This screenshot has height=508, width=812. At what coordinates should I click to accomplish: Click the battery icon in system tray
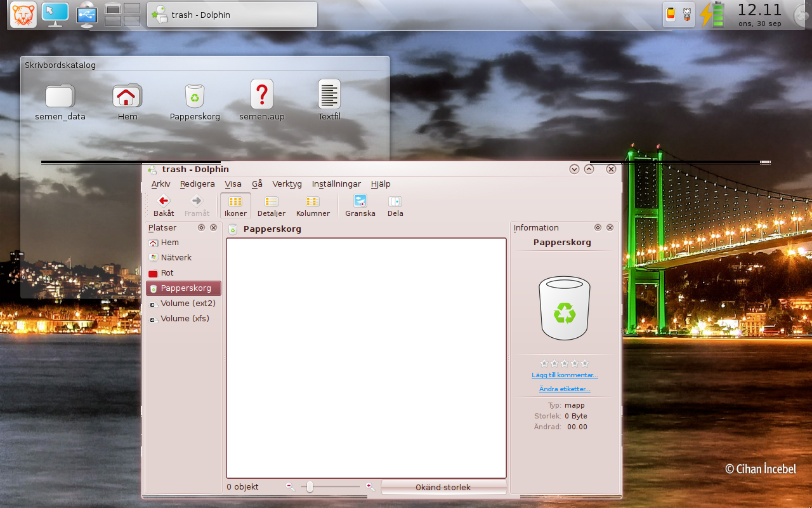(712, 15)
